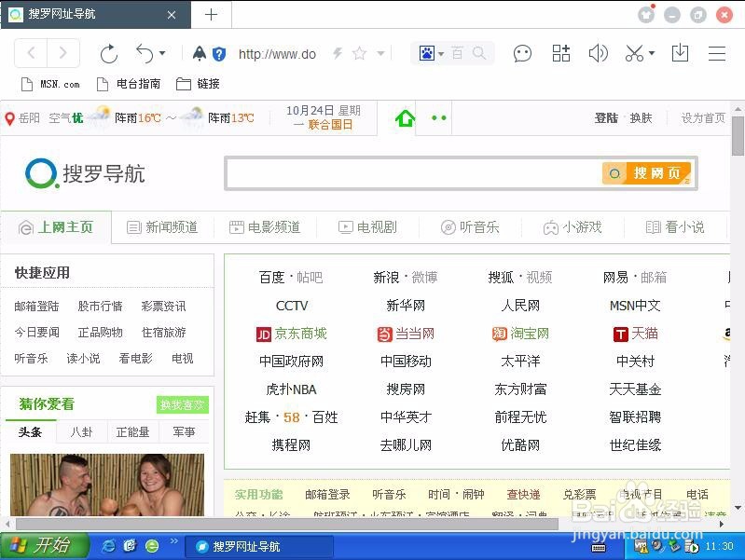The height and width of the screenshot is (560, 745).
Task: Open the 当当网 link
Action: (x=406, y=334)
